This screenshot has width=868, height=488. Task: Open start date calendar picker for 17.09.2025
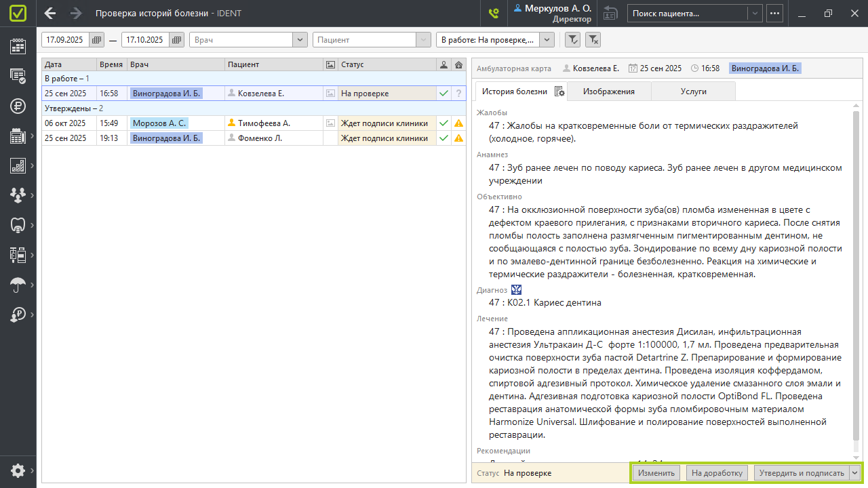click(x=96, y=40)
